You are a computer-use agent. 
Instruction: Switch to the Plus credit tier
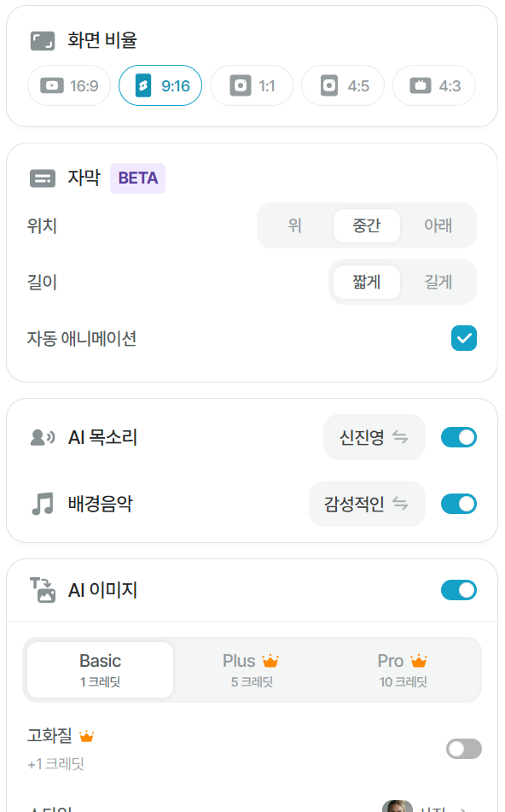pos(252,669)
